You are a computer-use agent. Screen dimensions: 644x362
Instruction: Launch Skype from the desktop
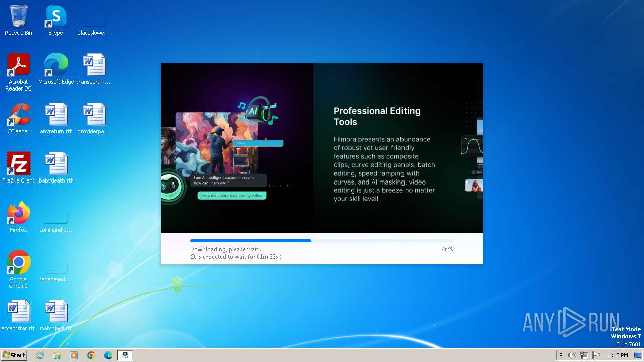(x=56, y=20)
